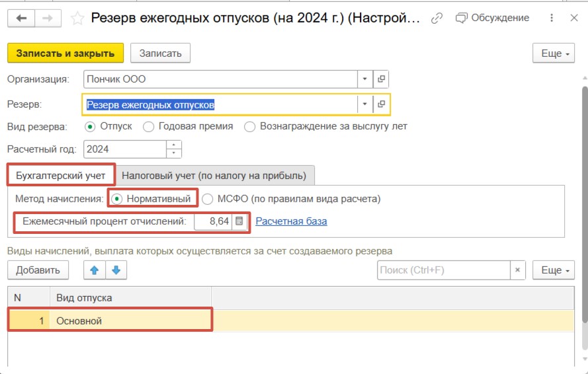
Task: Expand the Организация dropdown list
Action: point(364,79)
